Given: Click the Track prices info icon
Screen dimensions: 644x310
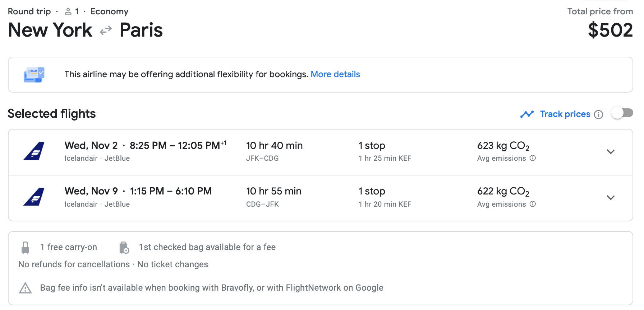Looking at the screenshot, I should point(598,114).
